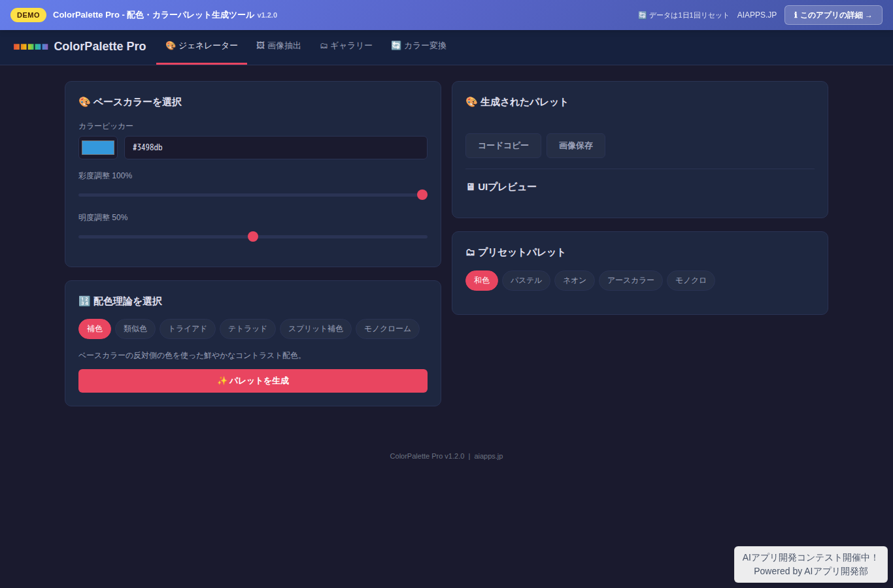Select the モノクローム harmony option
Viewport: 893px width, 588px height.
click(388, 329)
